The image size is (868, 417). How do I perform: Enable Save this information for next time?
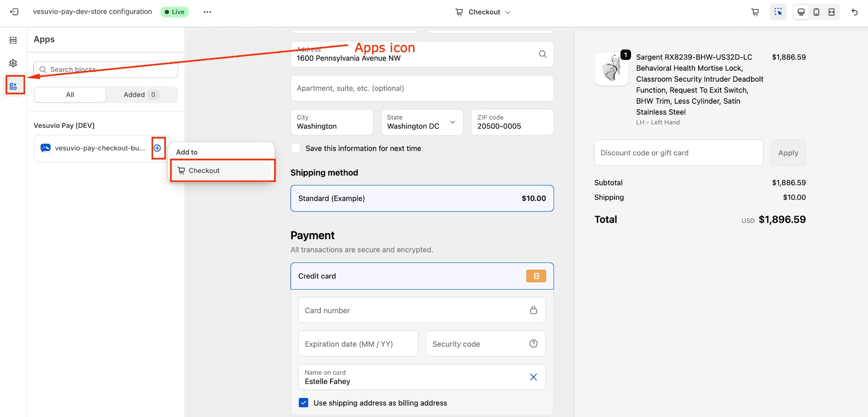click(295, 148)
